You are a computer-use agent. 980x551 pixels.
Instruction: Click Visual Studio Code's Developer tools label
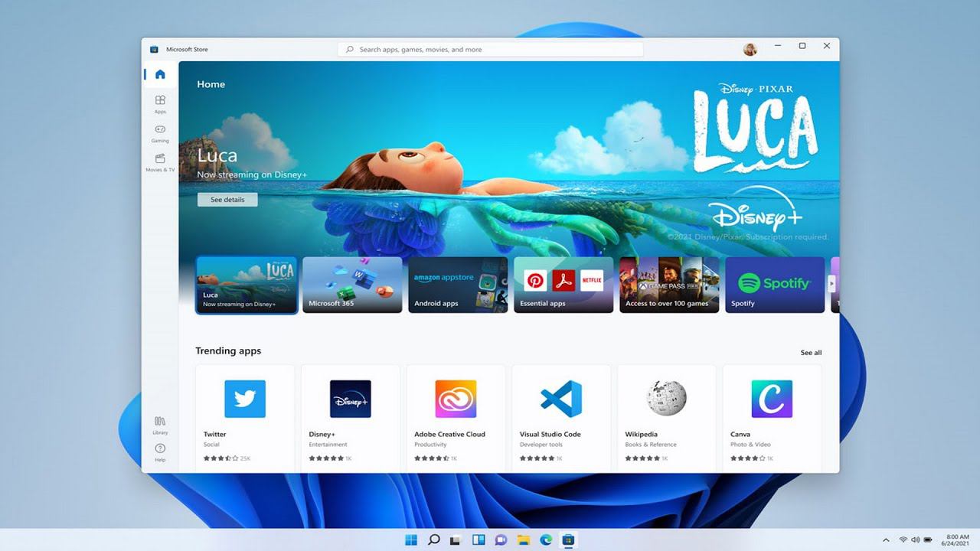coord(541,445)
